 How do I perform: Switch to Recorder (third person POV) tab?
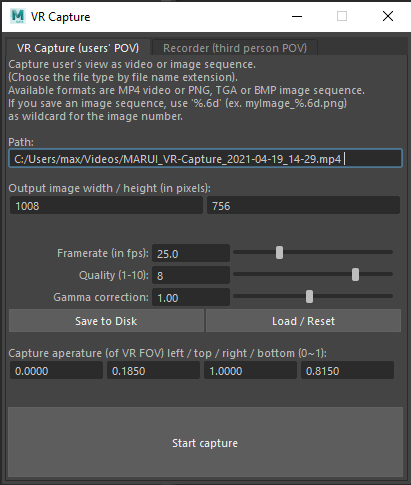235,48
